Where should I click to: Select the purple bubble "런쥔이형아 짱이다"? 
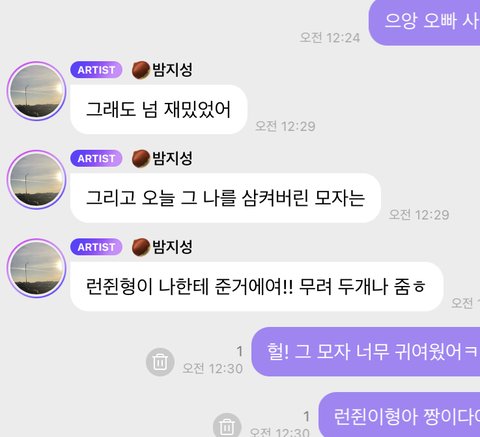[399, 415]
